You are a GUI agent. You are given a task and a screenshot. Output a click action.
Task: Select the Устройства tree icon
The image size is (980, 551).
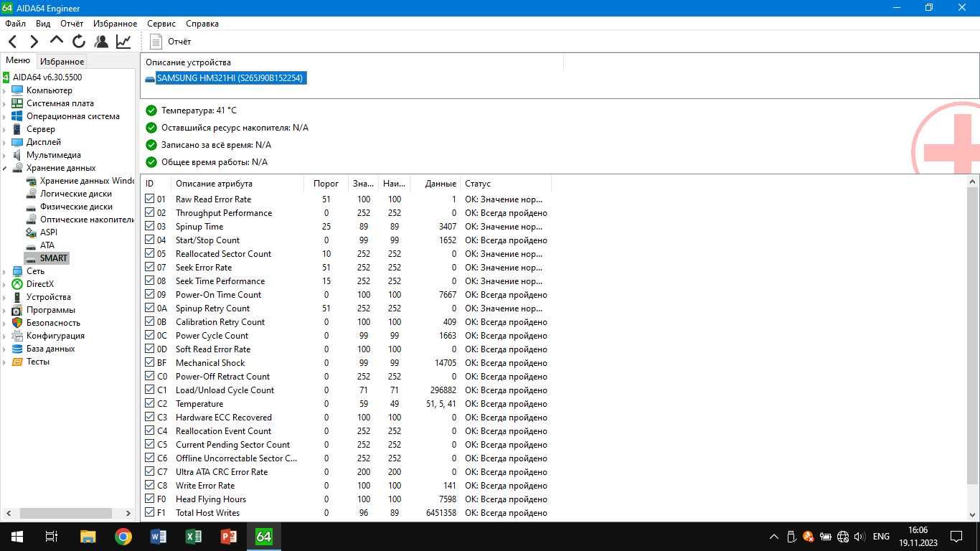(17, 297)
